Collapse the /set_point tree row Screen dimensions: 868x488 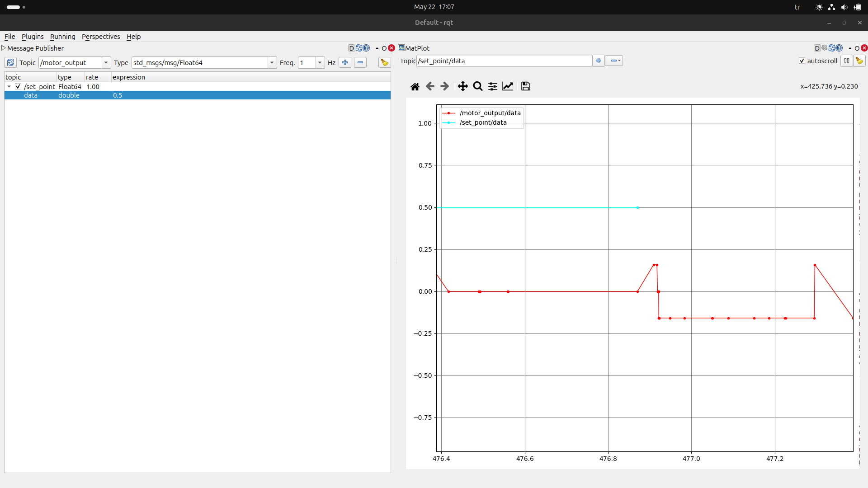[x=9, y=87]
